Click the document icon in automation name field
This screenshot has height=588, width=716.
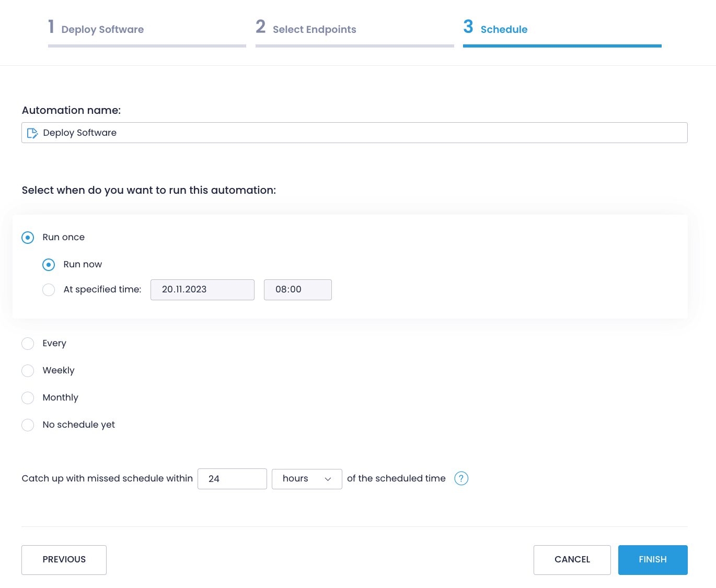[x=32, y=133]
